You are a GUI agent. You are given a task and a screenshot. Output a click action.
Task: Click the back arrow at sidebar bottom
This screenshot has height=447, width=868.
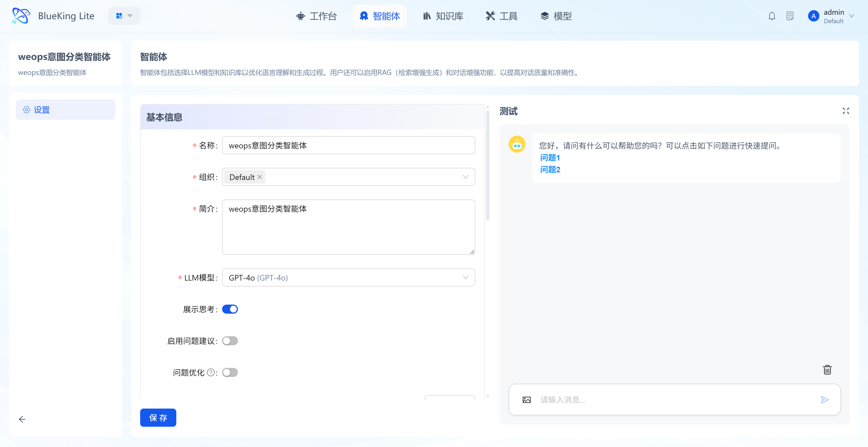pyautogui.click(x=22, y=419)
